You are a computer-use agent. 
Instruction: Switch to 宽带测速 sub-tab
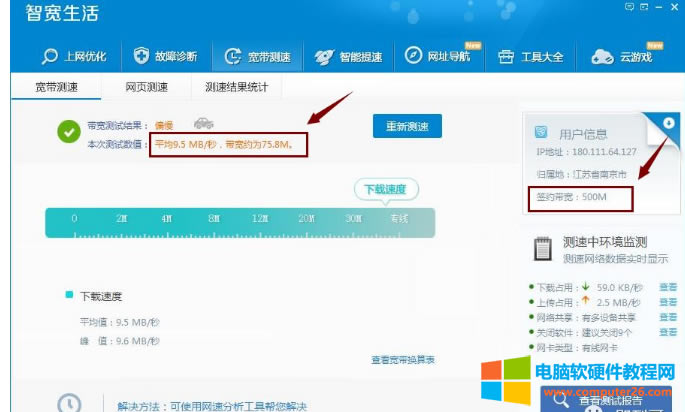pos(56,87)
